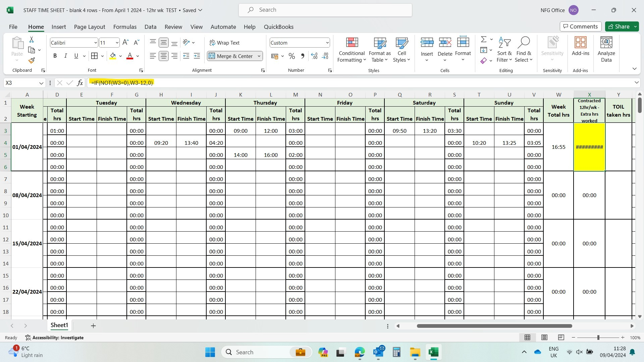Toggle Wrap Text formatting
This screenshot has height=362, width=644.
coord(225,43)
